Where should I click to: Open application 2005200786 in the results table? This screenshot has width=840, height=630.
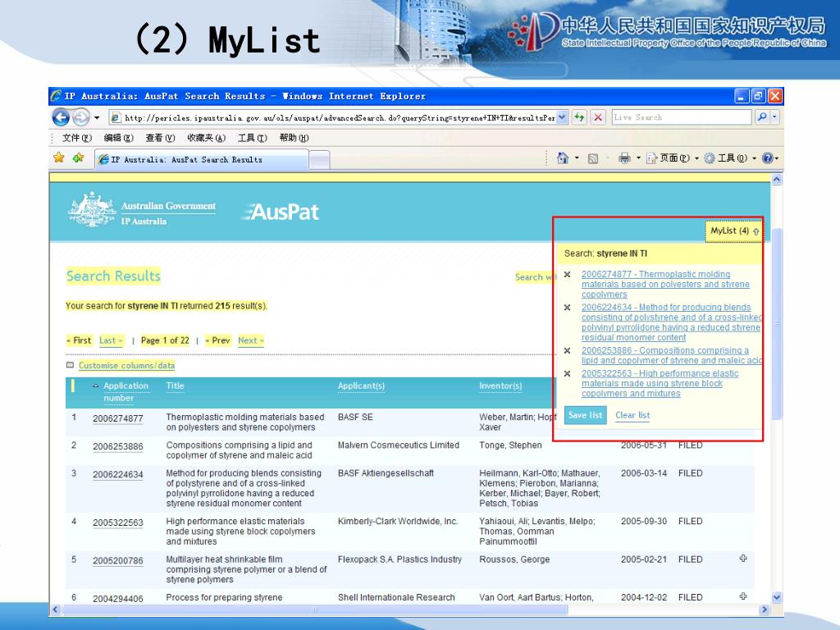[118, 561]
